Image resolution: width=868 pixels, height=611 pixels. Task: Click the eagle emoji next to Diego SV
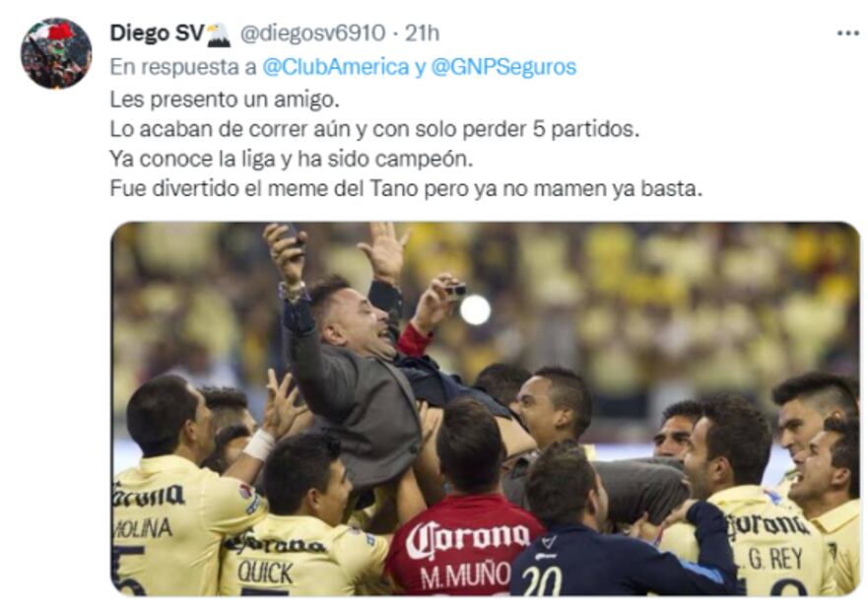[x=218, y=34]
